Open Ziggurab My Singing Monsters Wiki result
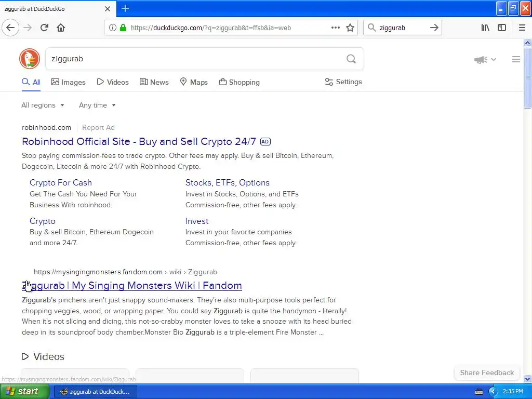The height and width of the screenshot is (399, 532). click(131, 286)
